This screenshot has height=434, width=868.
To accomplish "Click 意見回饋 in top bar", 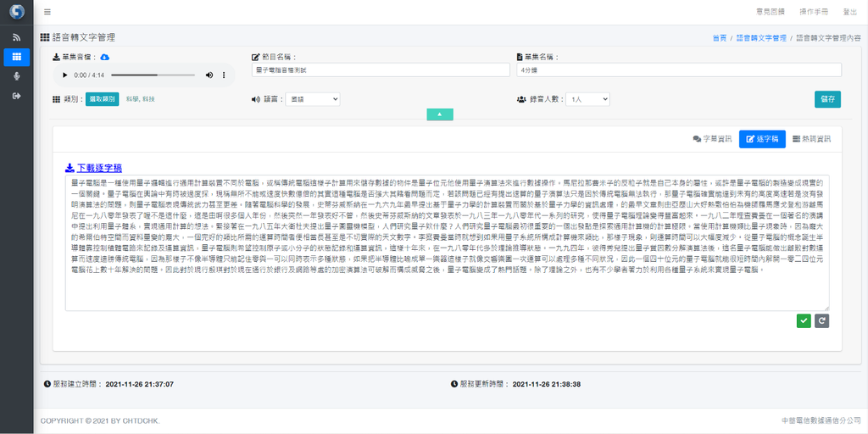I will click(x=770, y=12).
